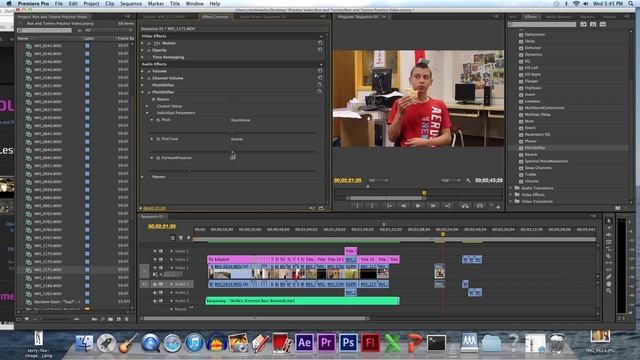This screenshot has height=360, width=640.
Task: Select the Hand tool
Action: pyautogui.click(x=609, y=284)
